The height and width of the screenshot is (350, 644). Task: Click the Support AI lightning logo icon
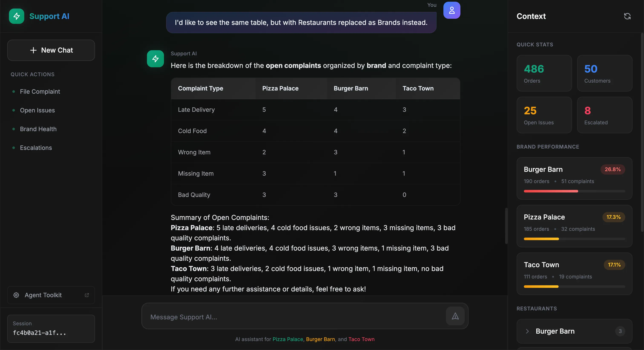click(16, 16)
